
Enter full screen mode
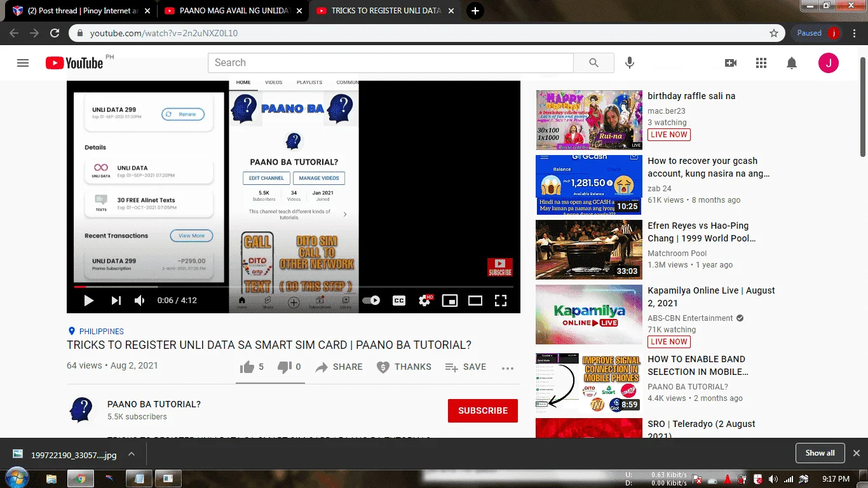pos(501,301)
